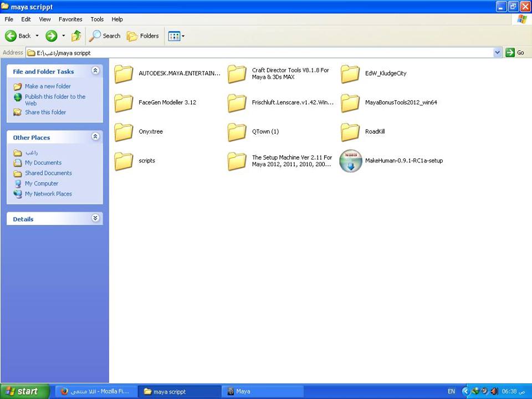Switch to Mozilla Firefox taskbar button
The width and height of the screenshot is (532, 399).
tap(96, 392)
